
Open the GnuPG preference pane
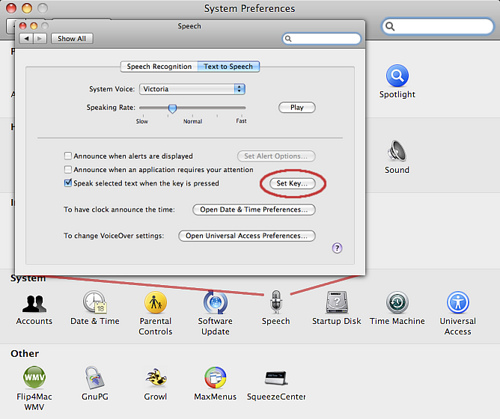click(x=95, y=383)
